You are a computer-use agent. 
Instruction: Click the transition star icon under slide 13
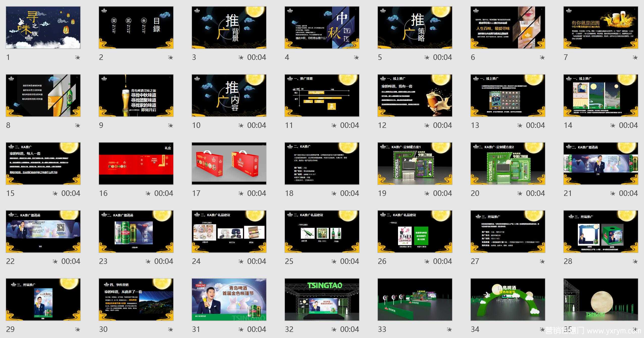[520, 126]
